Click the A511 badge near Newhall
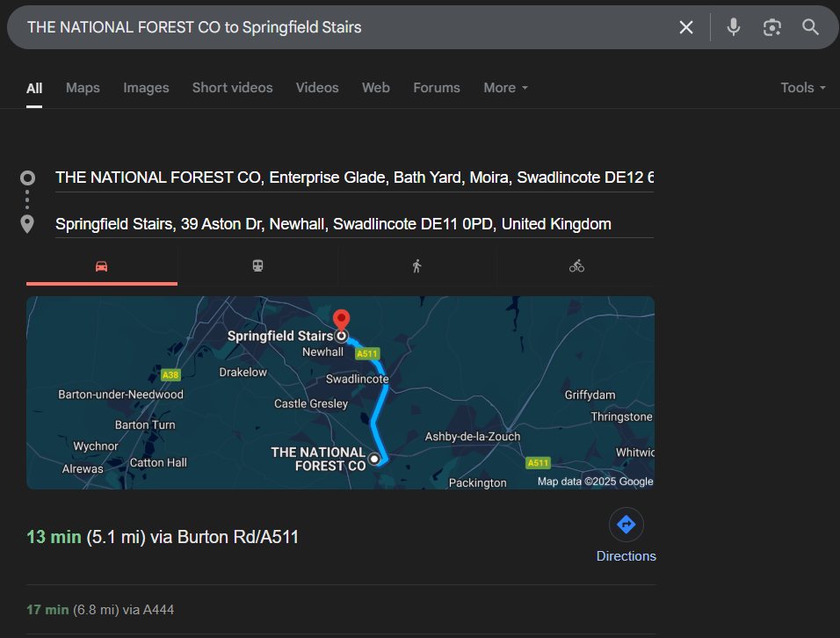The height and width of the screenshot is (638, 840). click(x=367, y=353)
